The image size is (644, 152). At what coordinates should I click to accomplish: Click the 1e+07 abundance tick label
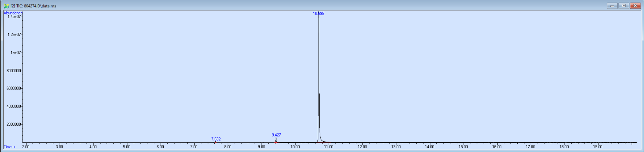pos(16,53)
